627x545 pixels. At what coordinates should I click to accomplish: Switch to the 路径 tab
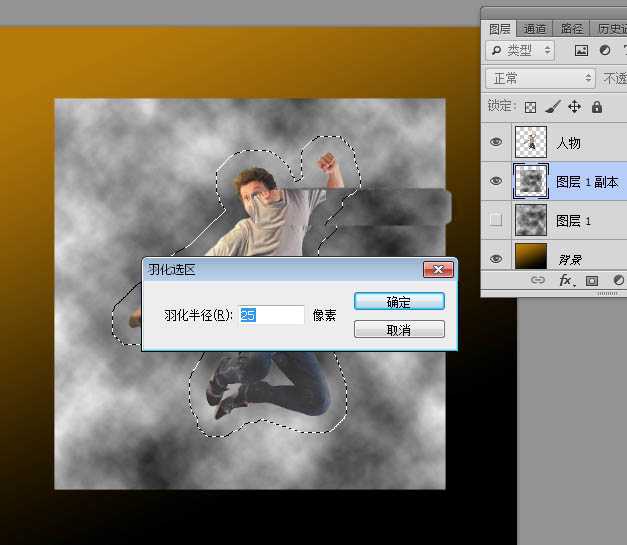[571, 29]
